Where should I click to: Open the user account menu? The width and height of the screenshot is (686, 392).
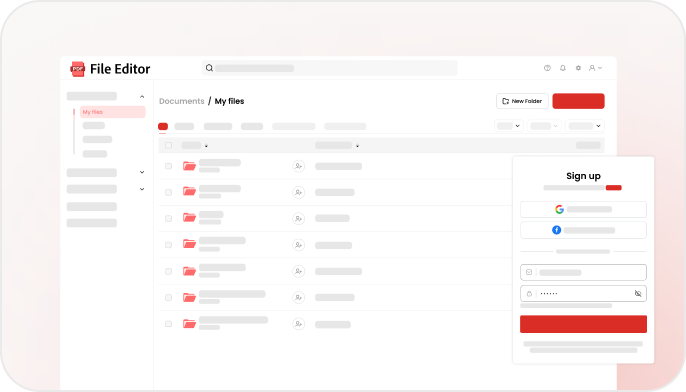point(595,68)
